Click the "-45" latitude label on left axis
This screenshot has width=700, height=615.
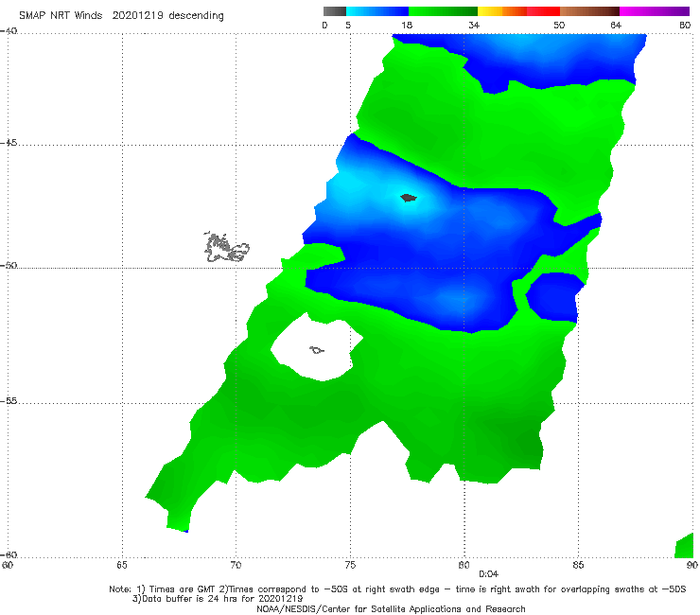9,143
